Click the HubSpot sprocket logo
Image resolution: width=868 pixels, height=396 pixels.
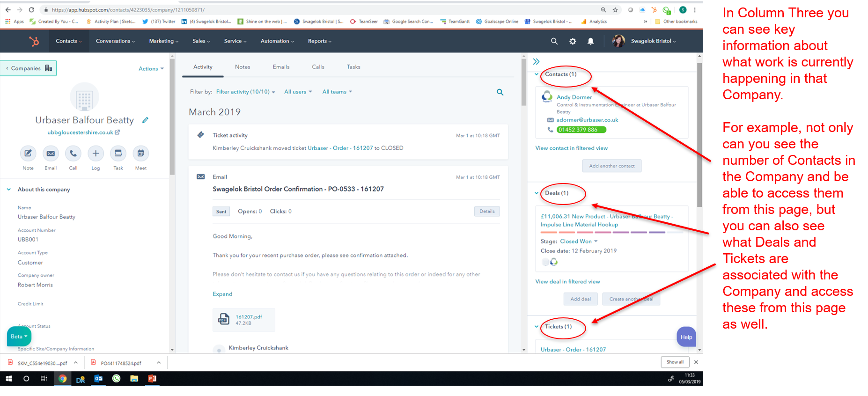34,41
